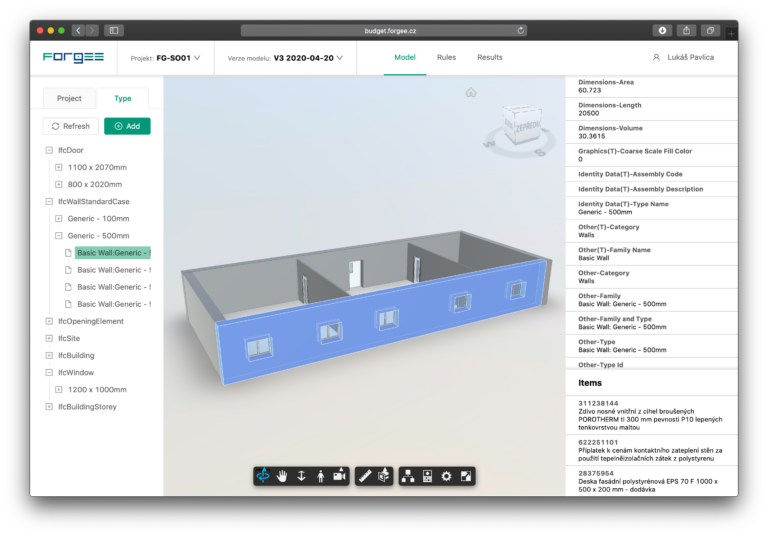
Task: Open the Projekt FG-SO01 dropdown
Action: [x=165, y=58]
